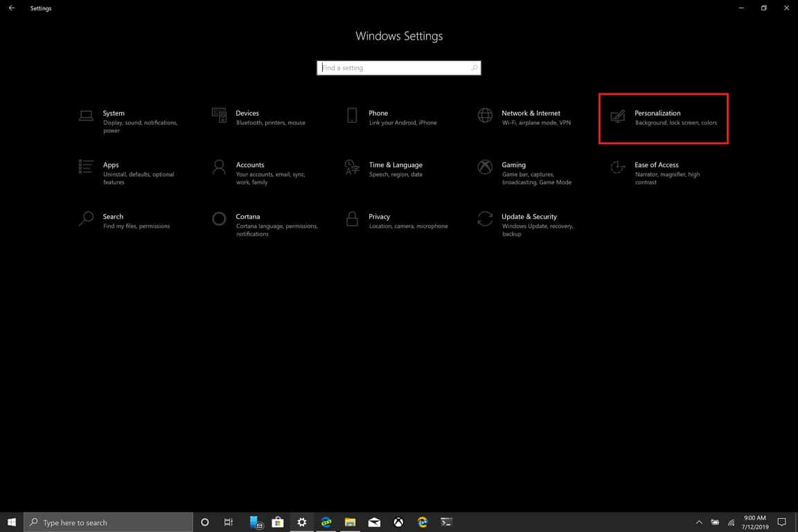Image resolution: width=798 pixels, height=532 pixels.
Task: Open the Apps settings category
Action: point(127,173)
